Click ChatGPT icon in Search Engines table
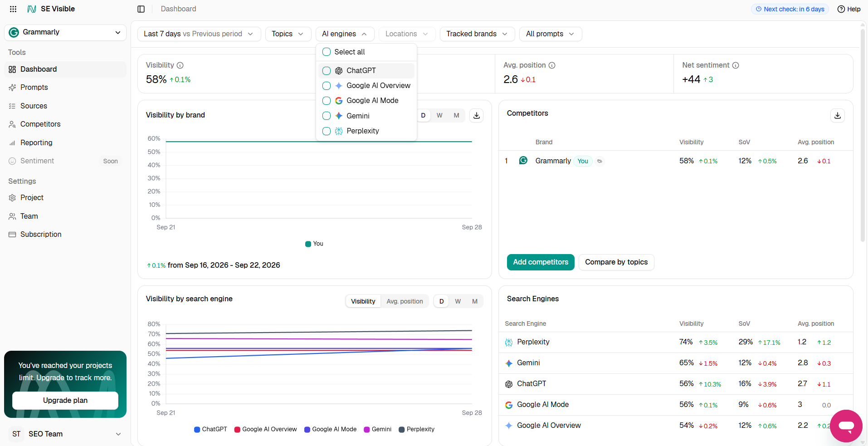The image size is (868, 446). [x=509, y=384]
